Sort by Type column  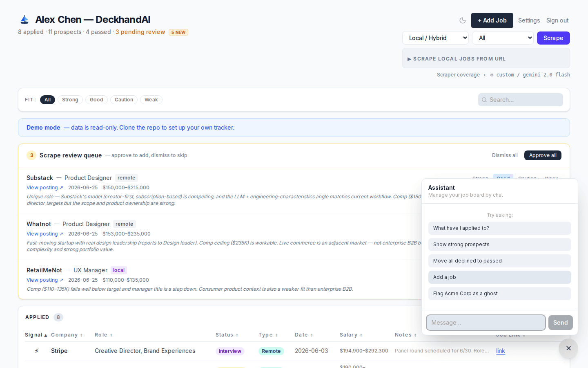tap(268, 335)
